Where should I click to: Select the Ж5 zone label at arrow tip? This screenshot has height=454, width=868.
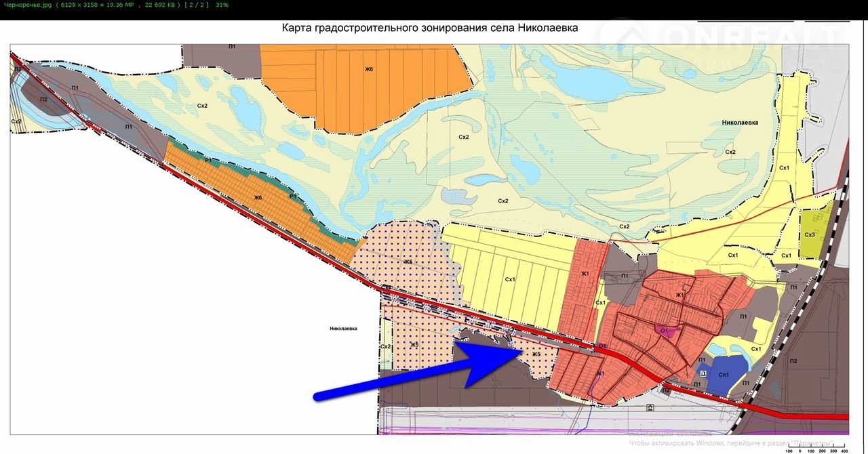[535, 354]
